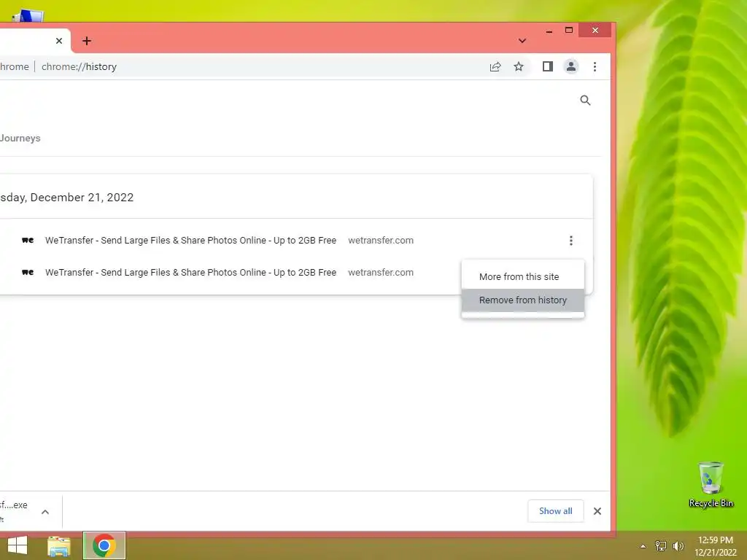
Task: Open first WeTransfer history entry title
Action: tap(190, 241)
